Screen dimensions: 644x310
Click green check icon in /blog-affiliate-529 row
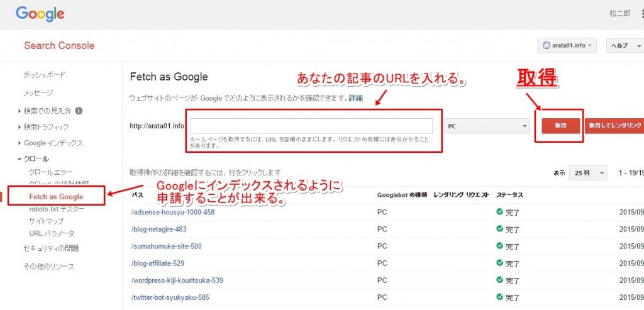(499, 262)
